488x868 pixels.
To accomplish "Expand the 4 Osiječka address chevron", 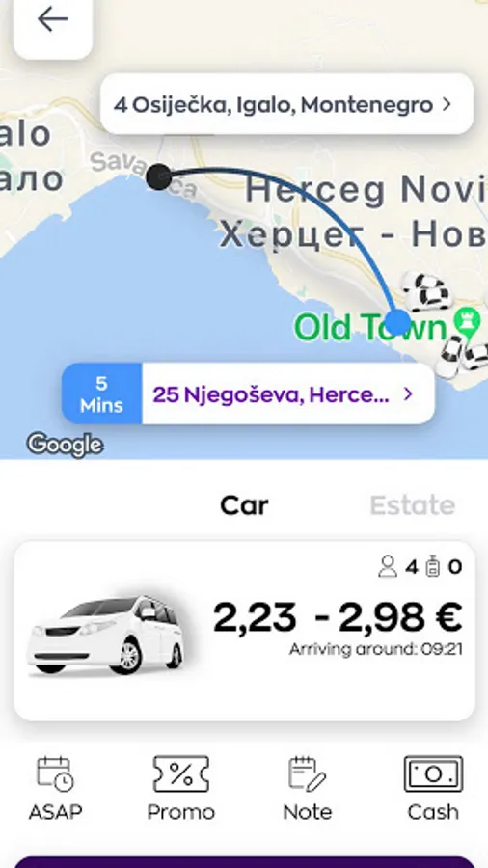I will click(447, 104).
